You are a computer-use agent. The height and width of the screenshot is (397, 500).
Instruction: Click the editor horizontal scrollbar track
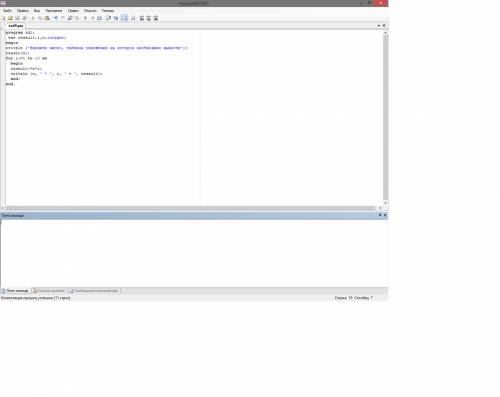190,208
